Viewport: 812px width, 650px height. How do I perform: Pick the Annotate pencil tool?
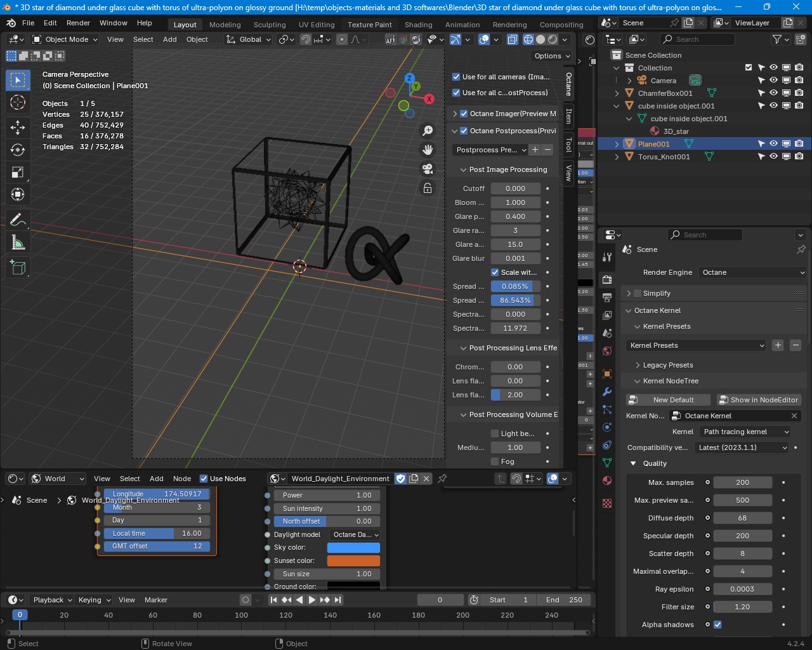click(18, 220)
